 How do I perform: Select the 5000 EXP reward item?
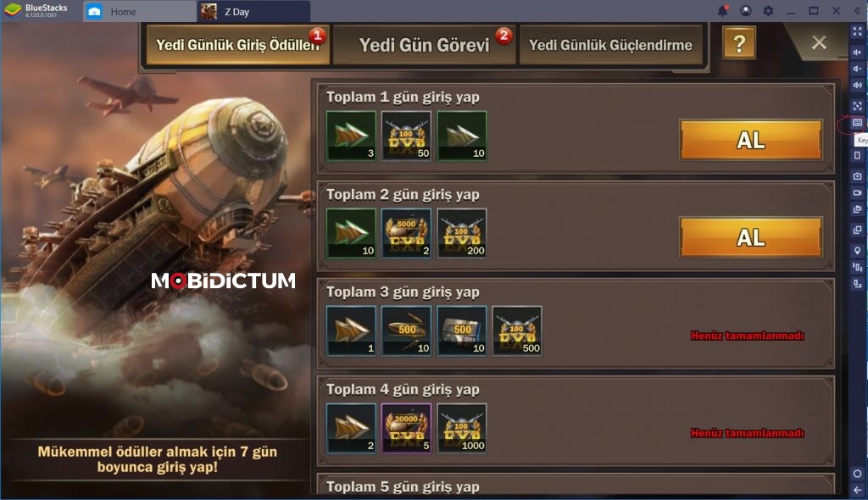[x=406, y=233]
